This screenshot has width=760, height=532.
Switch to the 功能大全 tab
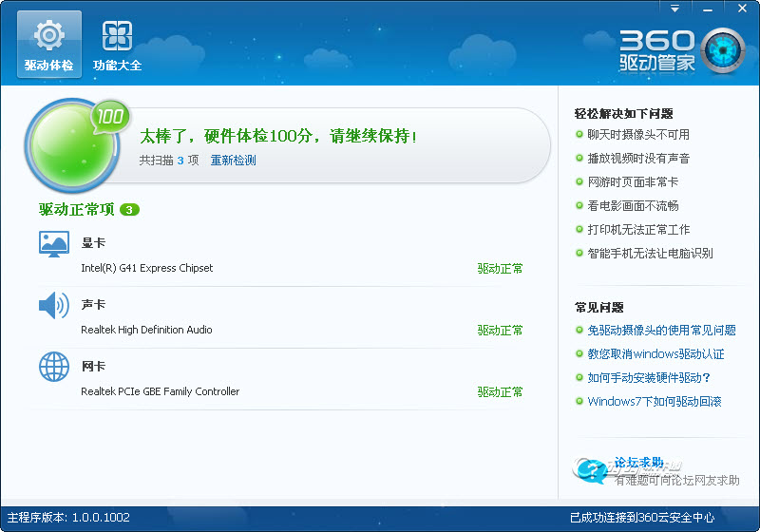pyautogui.click(x=117, y=45)
